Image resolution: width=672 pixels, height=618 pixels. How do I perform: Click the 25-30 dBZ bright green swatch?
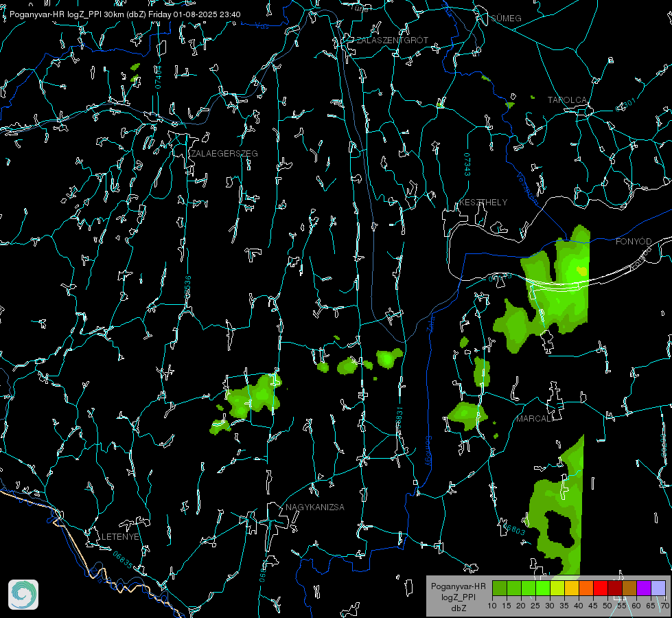click(543, 588)
